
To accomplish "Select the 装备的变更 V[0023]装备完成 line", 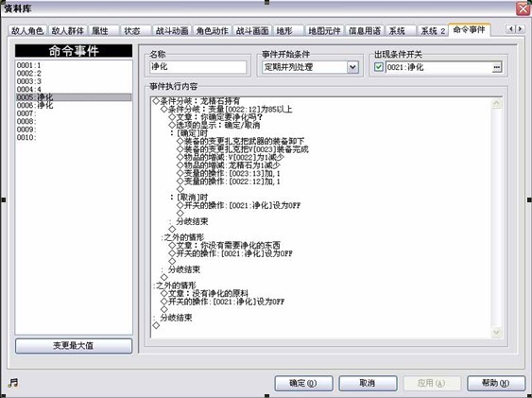I will click(x=243, y=149).
